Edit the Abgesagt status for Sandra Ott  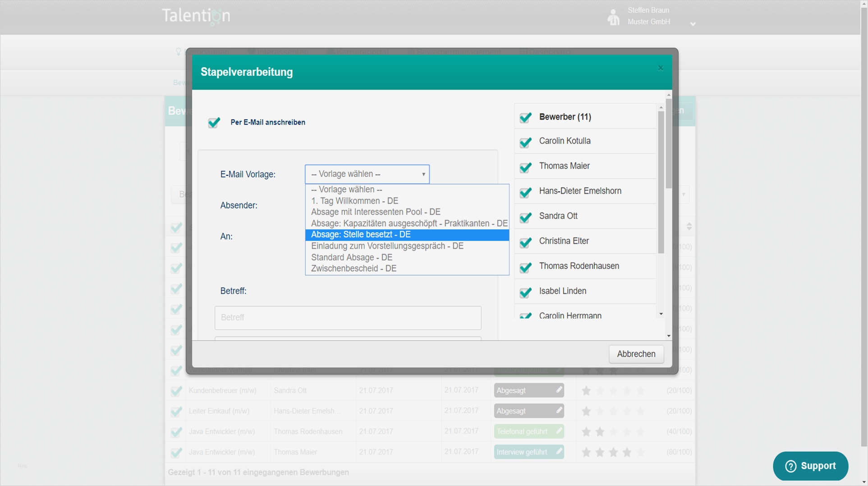pyautogui.click(x=559, y=390)
